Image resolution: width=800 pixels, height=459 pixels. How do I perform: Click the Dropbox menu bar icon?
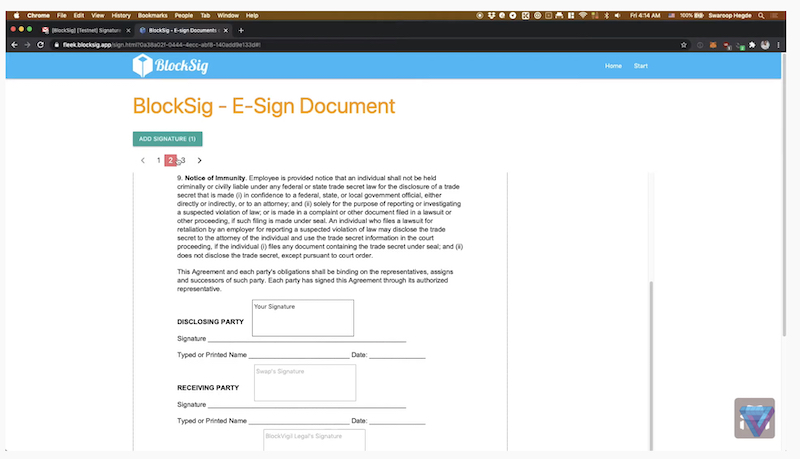(x=491, y=15)
